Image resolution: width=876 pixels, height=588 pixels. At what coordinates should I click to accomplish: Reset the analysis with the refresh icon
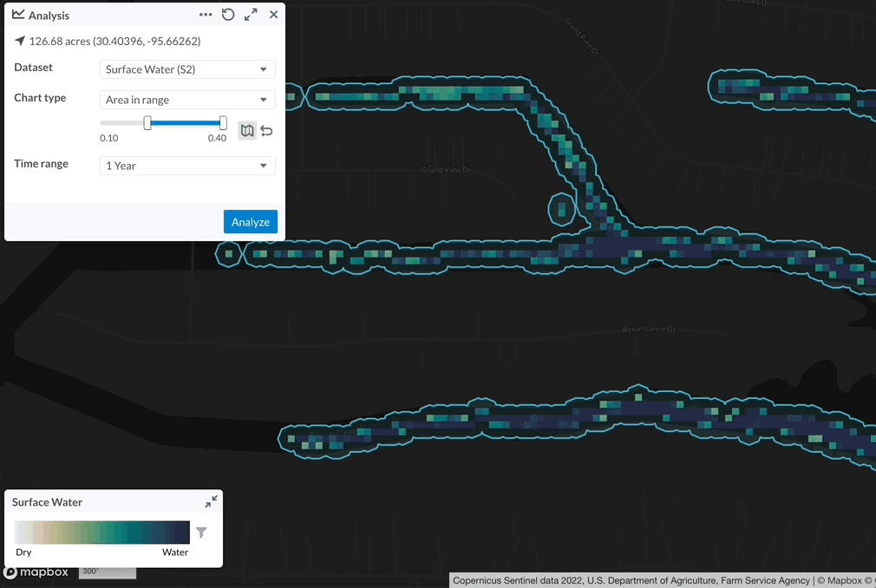[x=228, y=15]
